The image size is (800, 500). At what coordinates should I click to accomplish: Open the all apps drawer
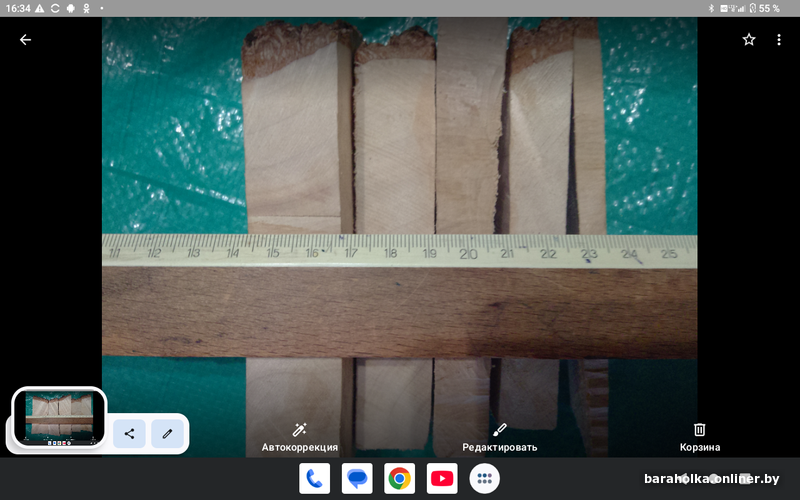(x=484, y=479)
